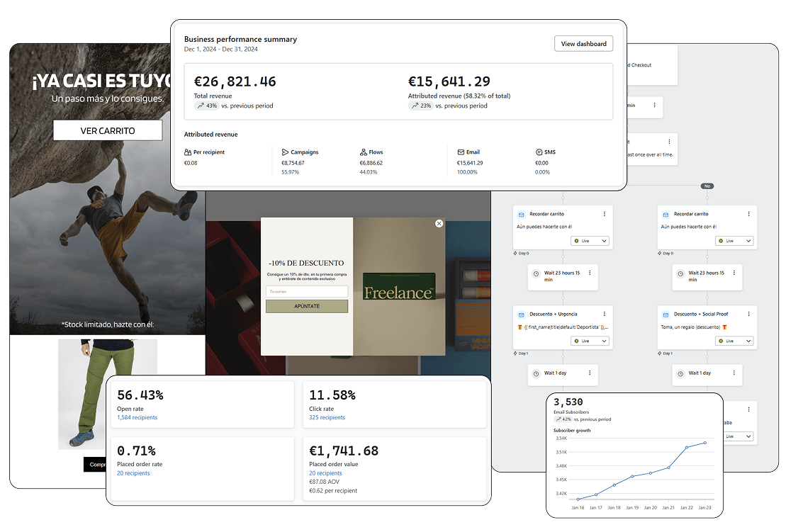Open Live status dropdown on left-branch Recordar carrito

click(x=590, y=241)
